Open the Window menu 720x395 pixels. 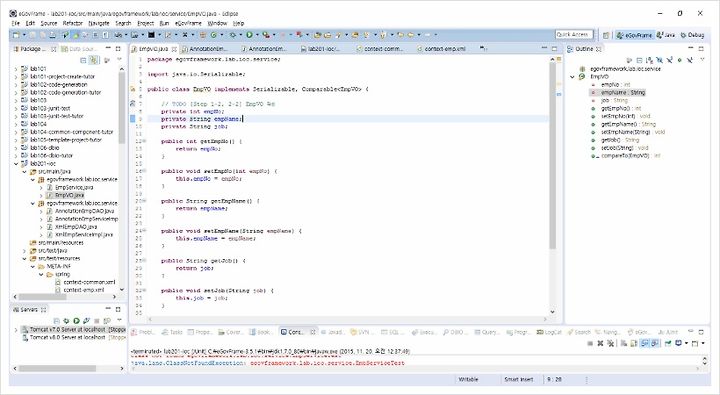pyautogui.click(x=217, y=23)
